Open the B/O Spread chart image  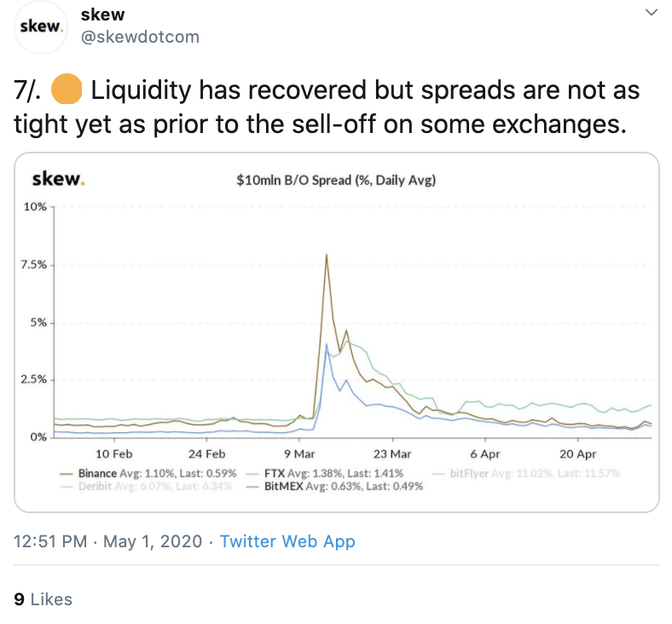336,332
